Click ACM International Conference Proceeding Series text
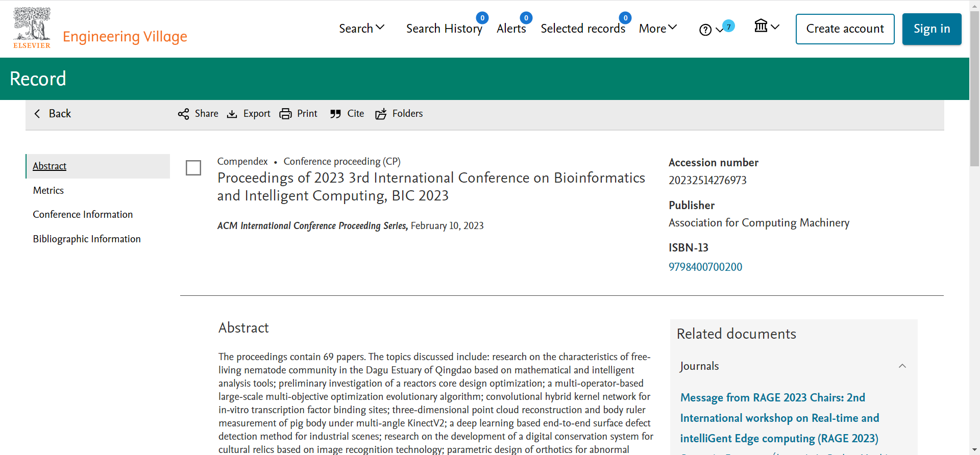The width and height of the screenshot is (980, 455). click(x=312, y=226)
